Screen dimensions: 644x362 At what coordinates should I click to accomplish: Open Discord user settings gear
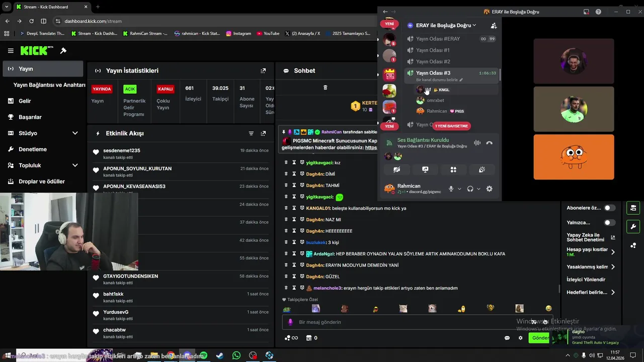[489, 189]
